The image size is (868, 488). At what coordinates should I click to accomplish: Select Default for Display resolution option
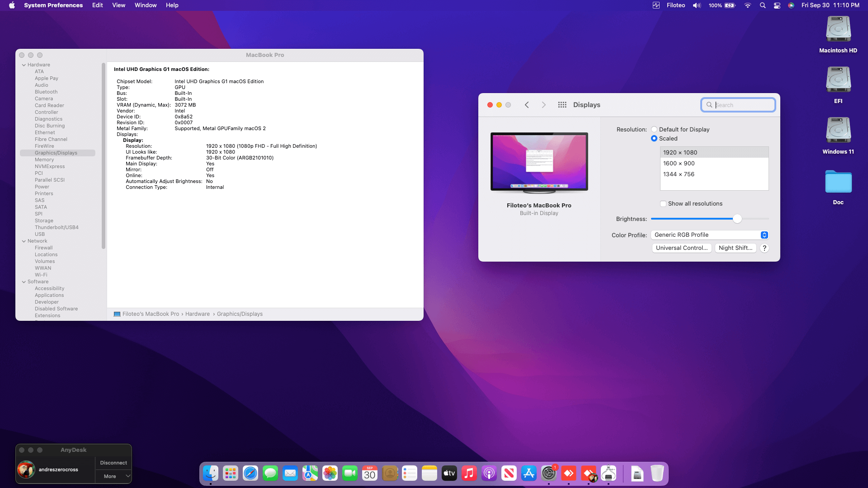tap(654, 129)
